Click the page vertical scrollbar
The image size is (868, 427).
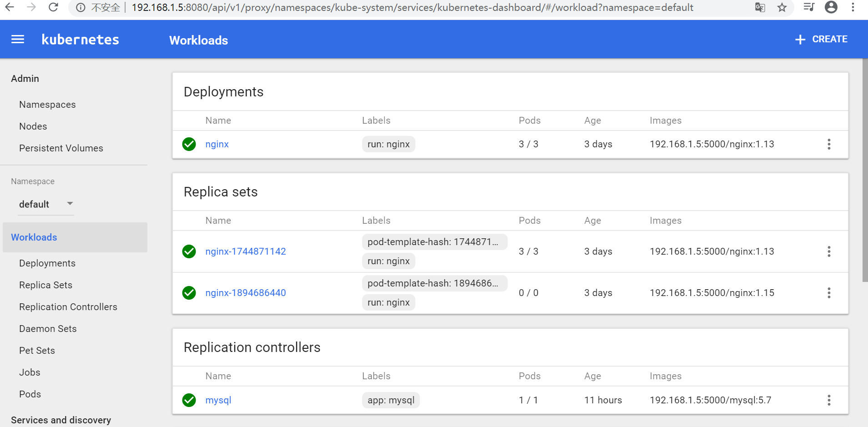pyautogui.click(x=865, y=173)
